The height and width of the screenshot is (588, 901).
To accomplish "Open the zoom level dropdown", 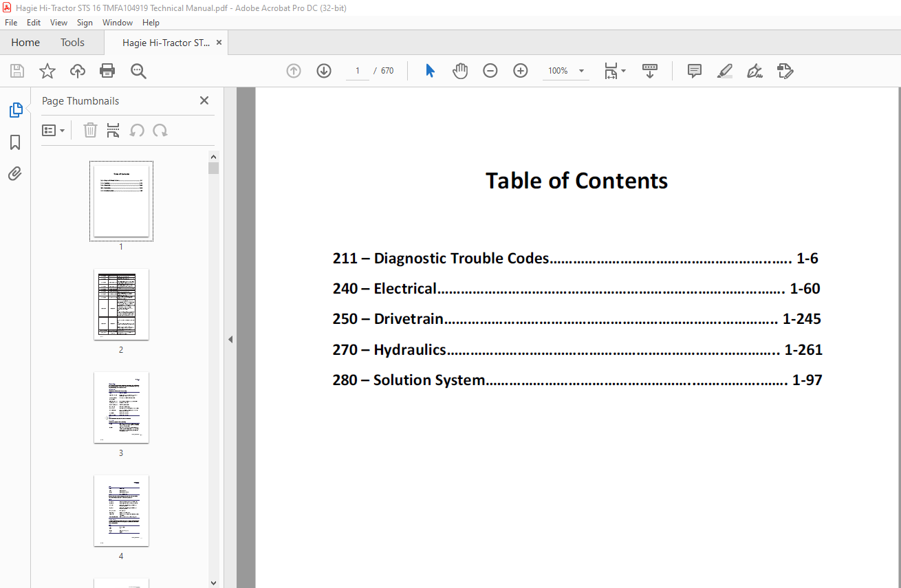I will click(582, 71).
